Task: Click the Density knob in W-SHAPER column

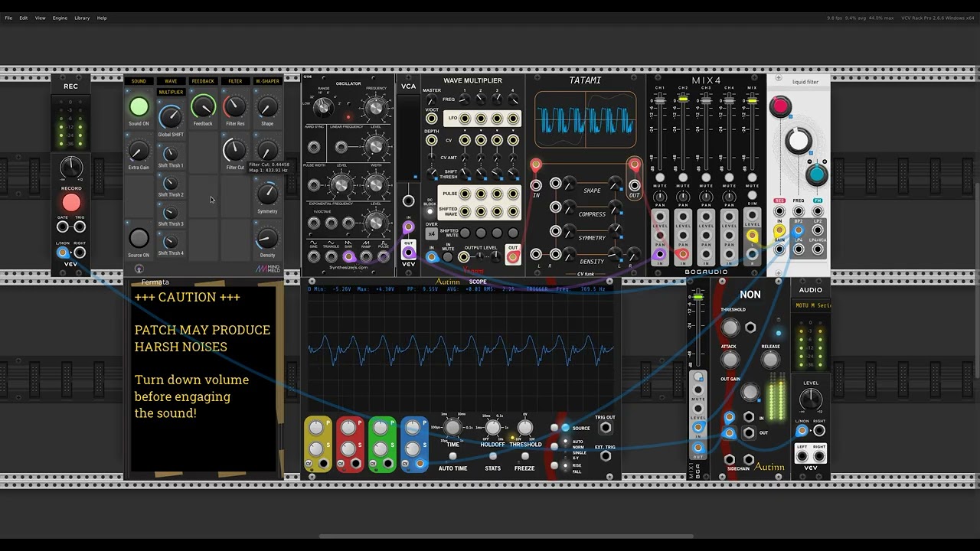Action: coord(267,239)
